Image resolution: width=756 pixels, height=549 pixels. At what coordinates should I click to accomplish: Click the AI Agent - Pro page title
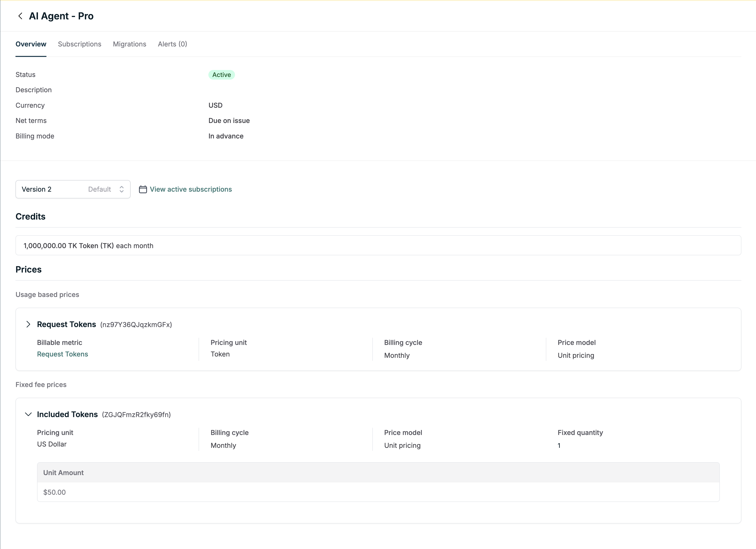click(x=61, y=16)
